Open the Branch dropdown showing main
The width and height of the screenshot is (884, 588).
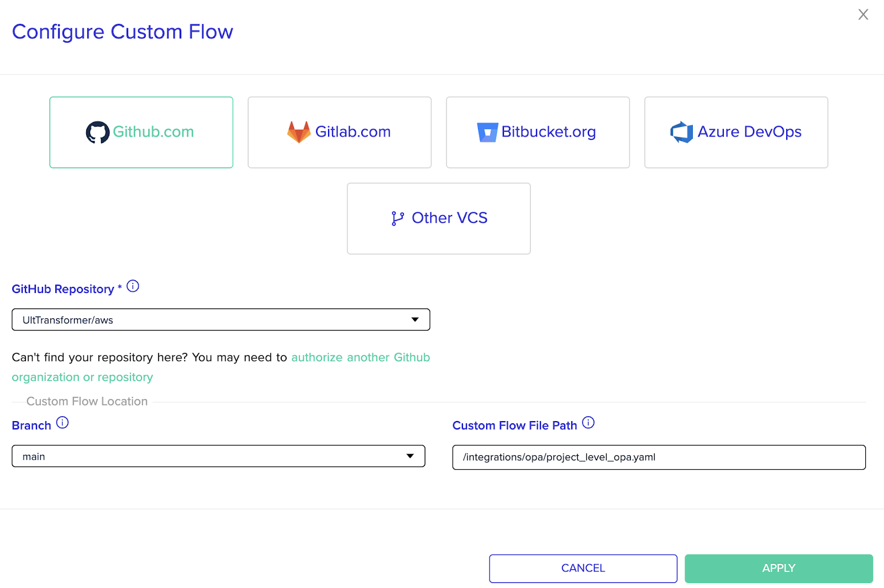[x=218, y=456]
